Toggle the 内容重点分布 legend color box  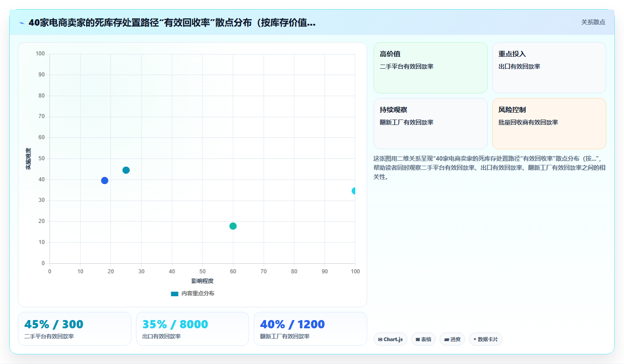[x=174, y=293]
